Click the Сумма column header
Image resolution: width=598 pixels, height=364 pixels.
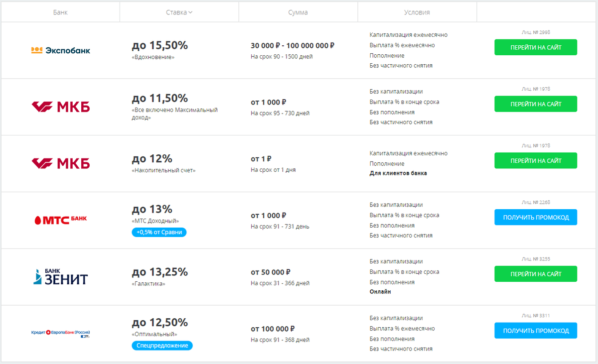(298, 12)
